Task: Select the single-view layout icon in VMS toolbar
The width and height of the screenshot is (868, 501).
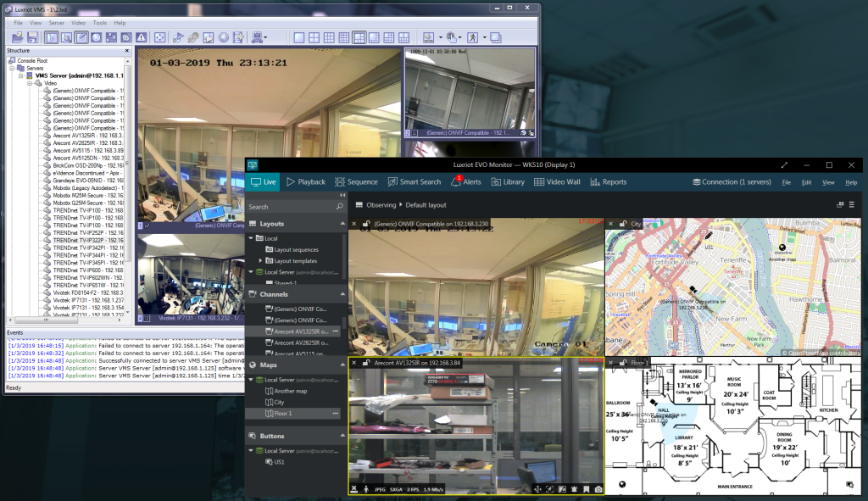Action: (299, 37)
